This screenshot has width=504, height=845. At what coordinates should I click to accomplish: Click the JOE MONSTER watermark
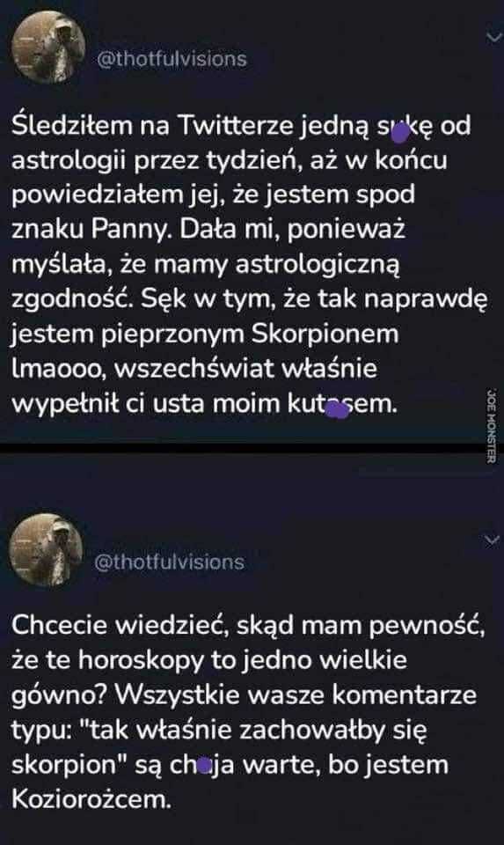(491, 426)
